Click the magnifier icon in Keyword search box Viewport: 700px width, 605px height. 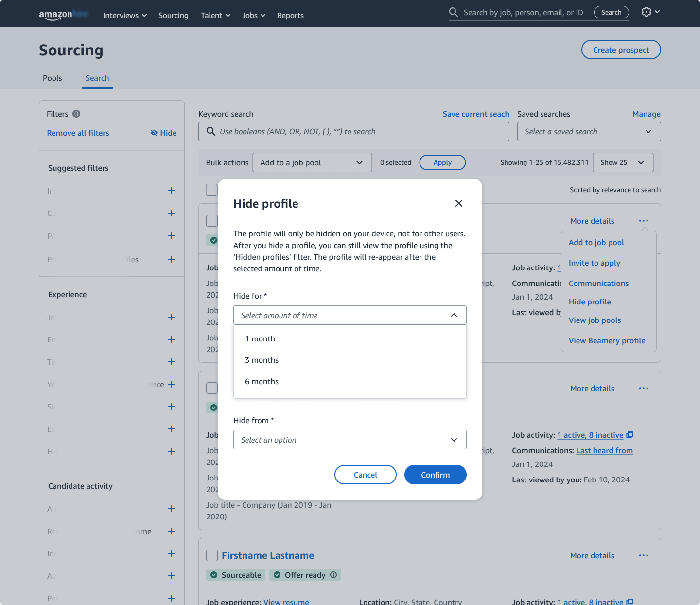(x=211, y=131)
